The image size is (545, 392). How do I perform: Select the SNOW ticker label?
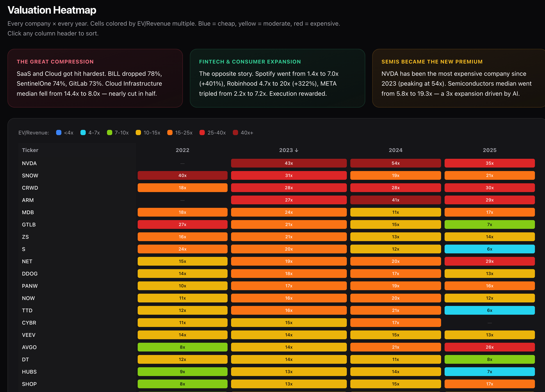click(30, 175)
